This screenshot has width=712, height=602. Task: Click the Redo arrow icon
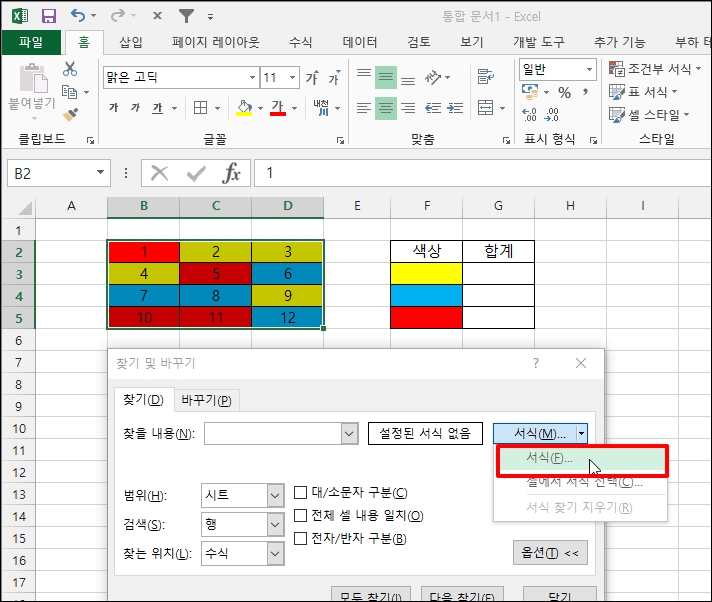118,16
